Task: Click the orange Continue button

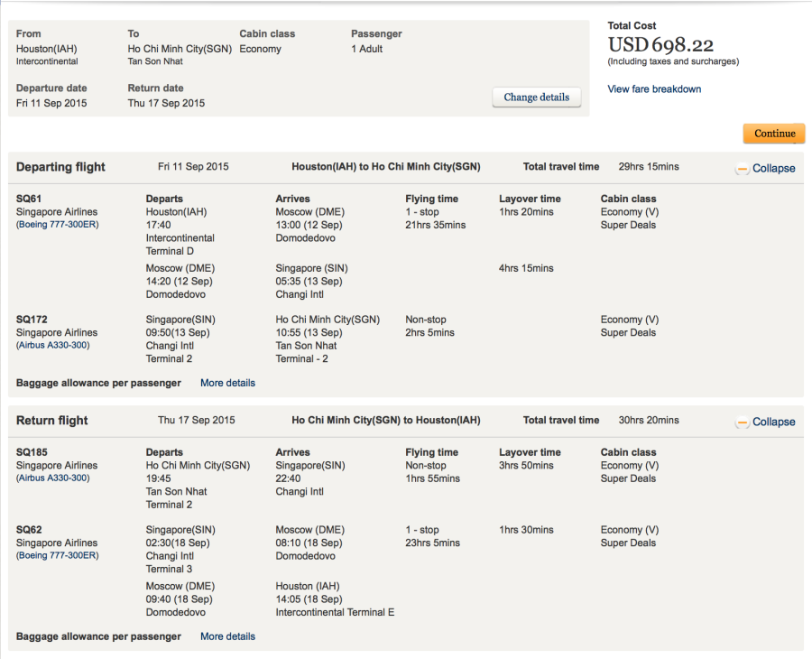Action: point(774,133)
